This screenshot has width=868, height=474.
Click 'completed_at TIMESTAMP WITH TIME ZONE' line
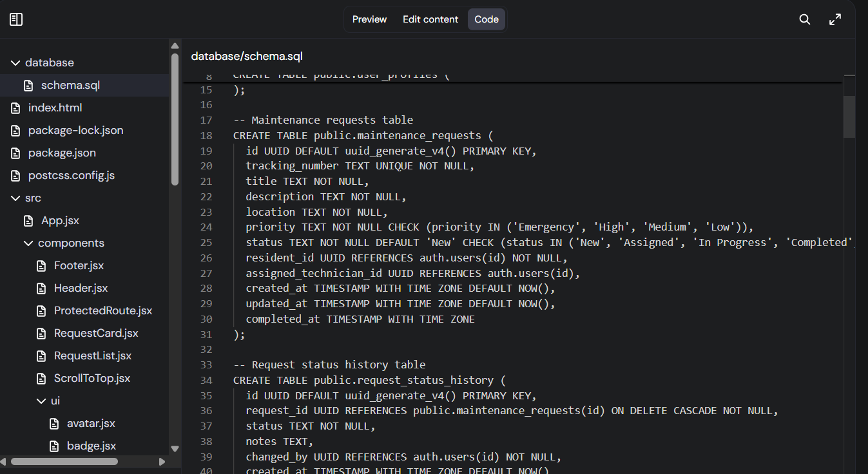(x=360, y=319)
